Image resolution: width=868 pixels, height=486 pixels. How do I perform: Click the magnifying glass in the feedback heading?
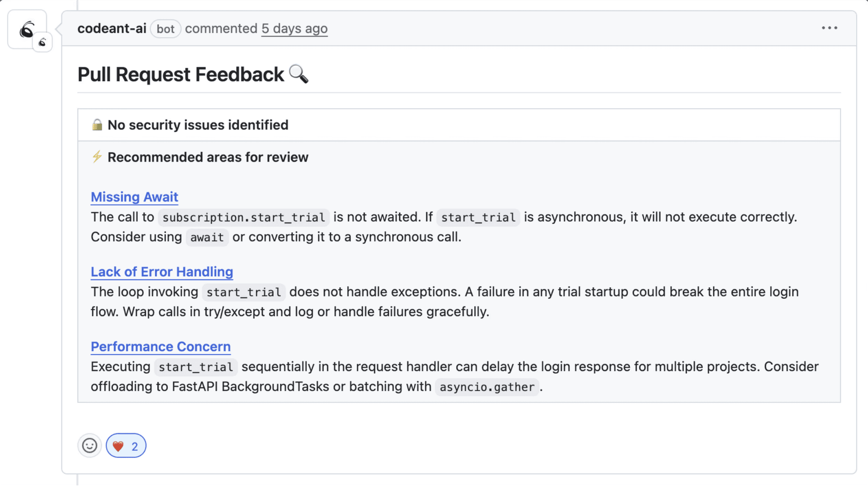click(300, 74)
